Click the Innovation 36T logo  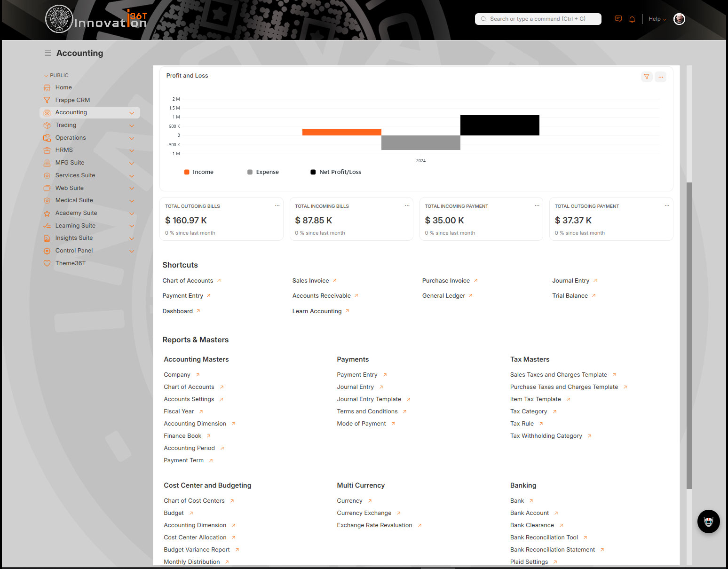click(x=96, y=20)
